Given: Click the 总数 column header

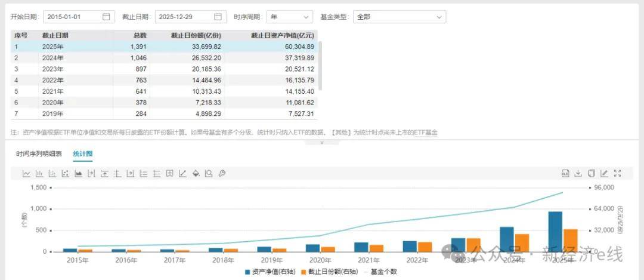Looking at the screenshot, I should tap(140, 36).
